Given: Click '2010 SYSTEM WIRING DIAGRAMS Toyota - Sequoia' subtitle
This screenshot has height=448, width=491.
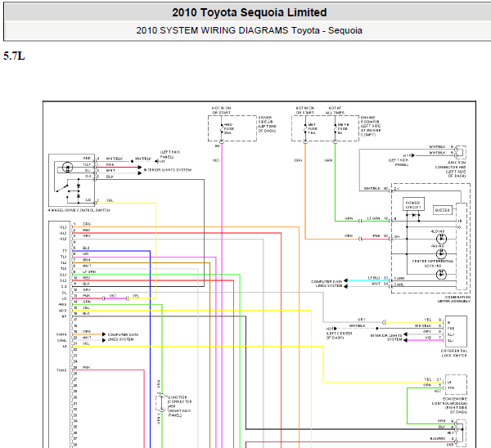Looking at the screenshot, I should tap(250, 30).
